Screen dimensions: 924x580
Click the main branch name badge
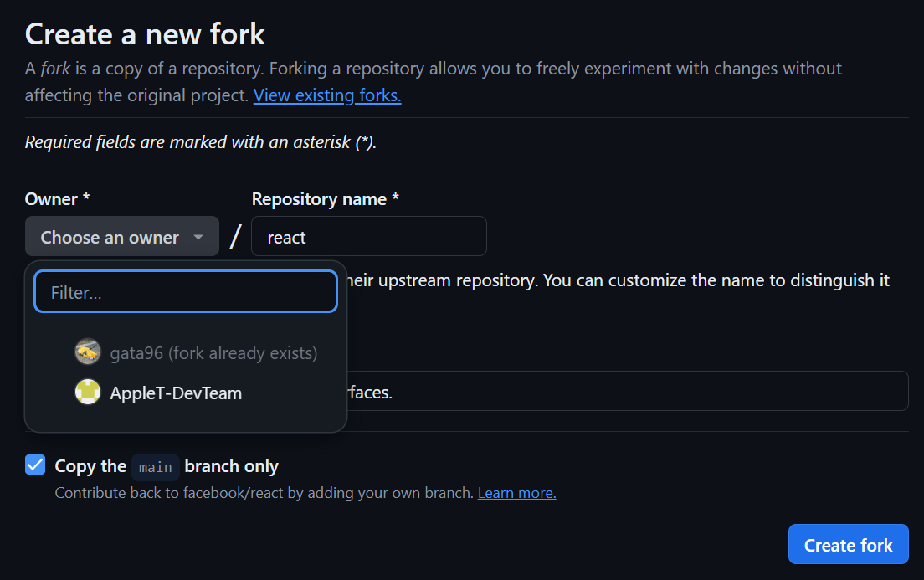point(156,466)
